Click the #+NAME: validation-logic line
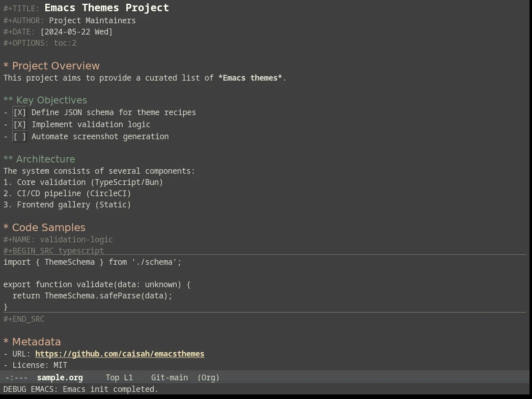 (58, 239)
